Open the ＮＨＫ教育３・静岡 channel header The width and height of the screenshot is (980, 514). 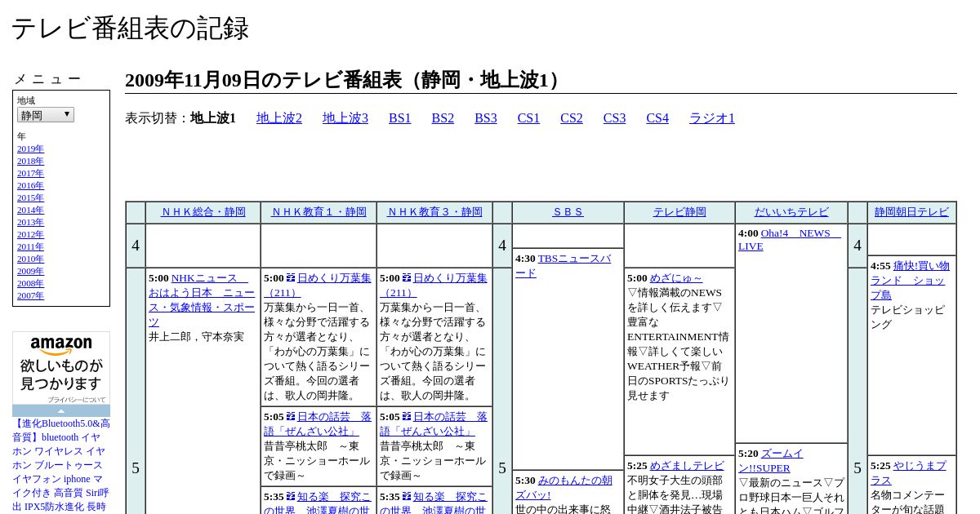pos(434,212)
